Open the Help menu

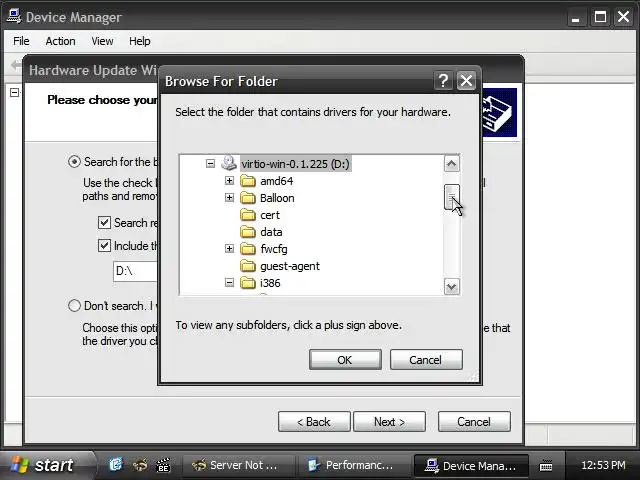click(140, 41)
